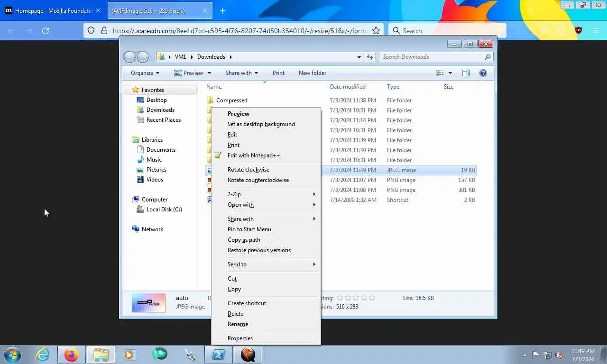Bookmark page with the star icon

pyautogui.click(x=376, y=31)
